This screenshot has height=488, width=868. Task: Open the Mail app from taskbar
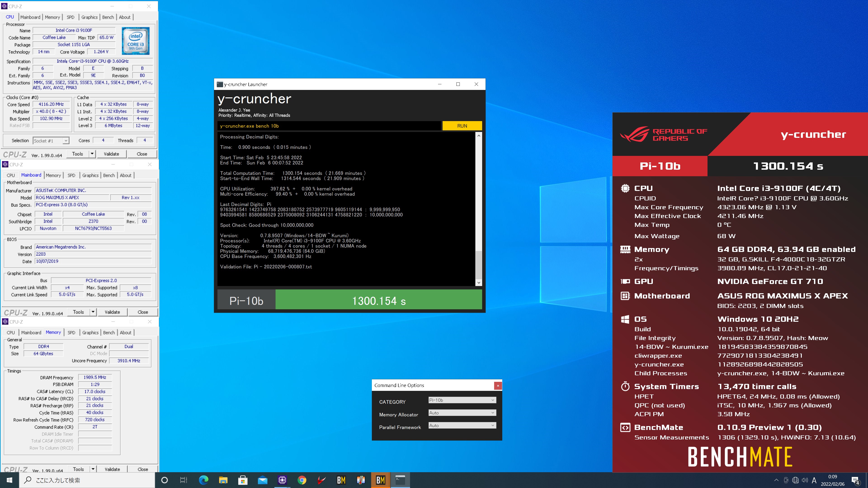[262, 480]
